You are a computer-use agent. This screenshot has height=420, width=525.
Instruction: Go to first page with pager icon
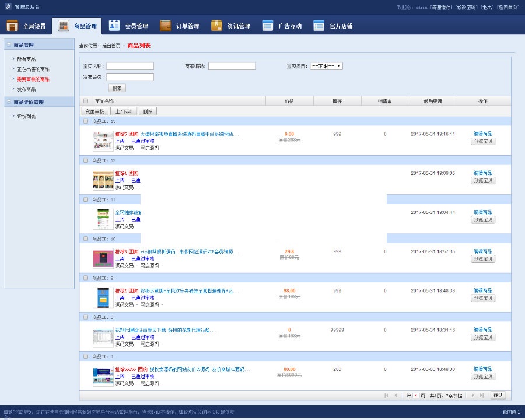coord(387,395)
